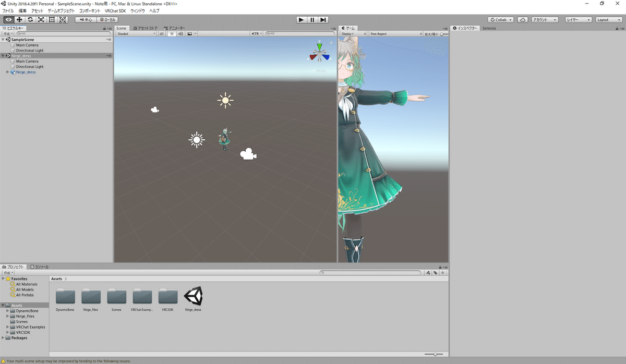Expand DynamicBone folder in tree

pyautogui.click(x=8, y=311)
